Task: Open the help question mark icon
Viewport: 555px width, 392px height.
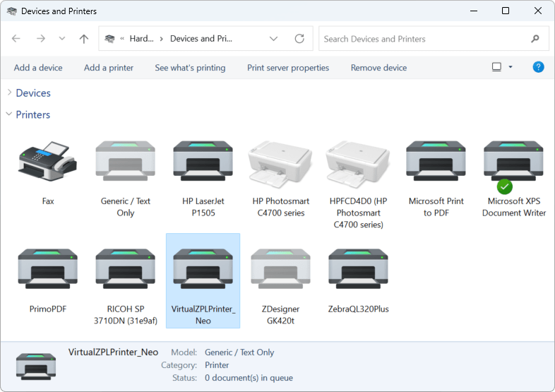Action: coord(538,67)
